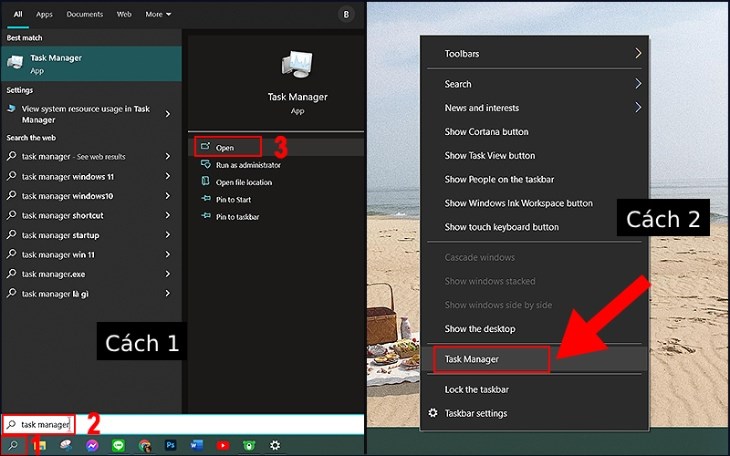Image resolution: width=730 pixels, height=456 pixels.
Task: Open the News and interests submenu
Action: (x=534, y=108)
